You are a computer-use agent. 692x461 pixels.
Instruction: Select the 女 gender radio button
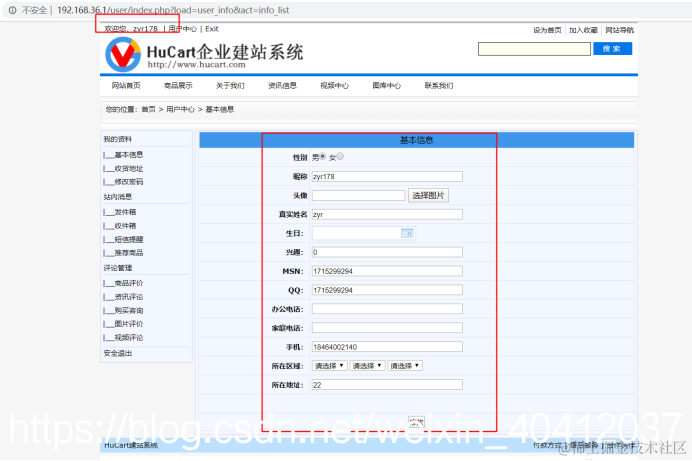[340, 156]
